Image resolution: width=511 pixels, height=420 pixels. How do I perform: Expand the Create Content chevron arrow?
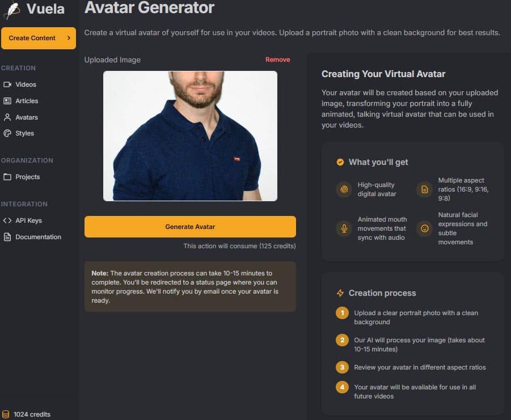point(69,38)
